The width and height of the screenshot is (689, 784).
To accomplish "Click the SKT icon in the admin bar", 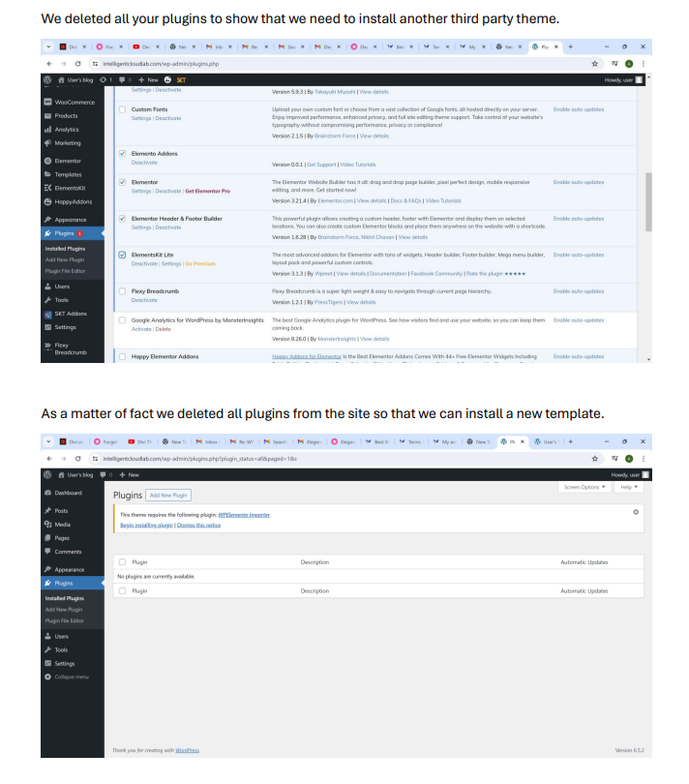I will click(181, 80).
